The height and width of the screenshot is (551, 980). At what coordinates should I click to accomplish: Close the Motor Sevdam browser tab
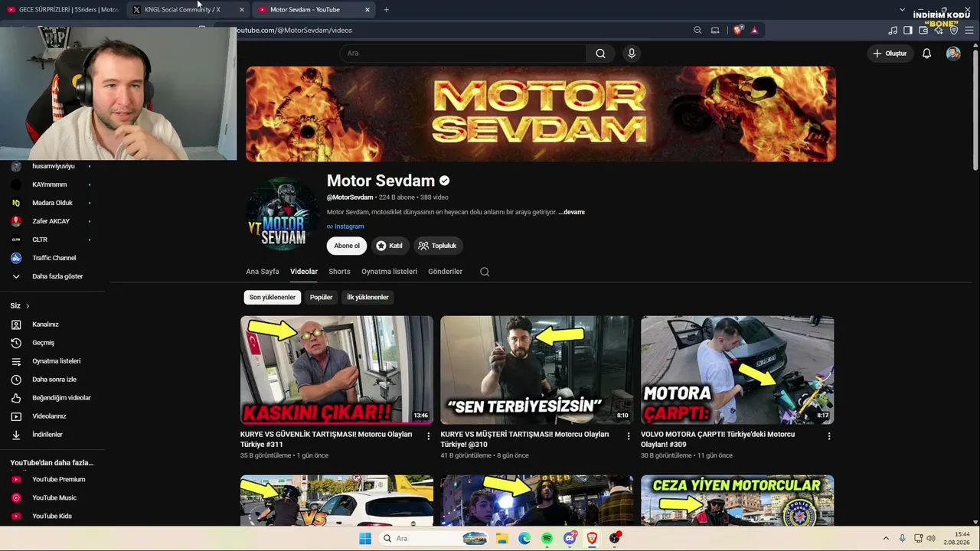click(367, 10)
